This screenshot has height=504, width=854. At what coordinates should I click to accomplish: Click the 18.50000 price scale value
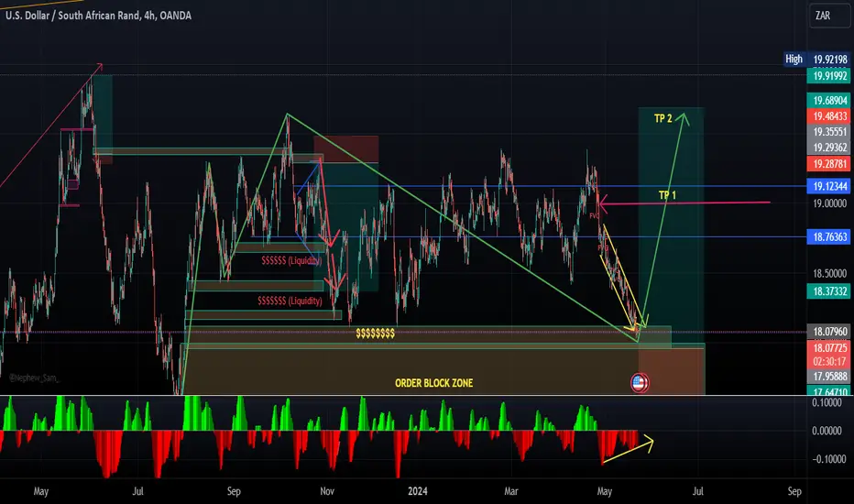829,273
